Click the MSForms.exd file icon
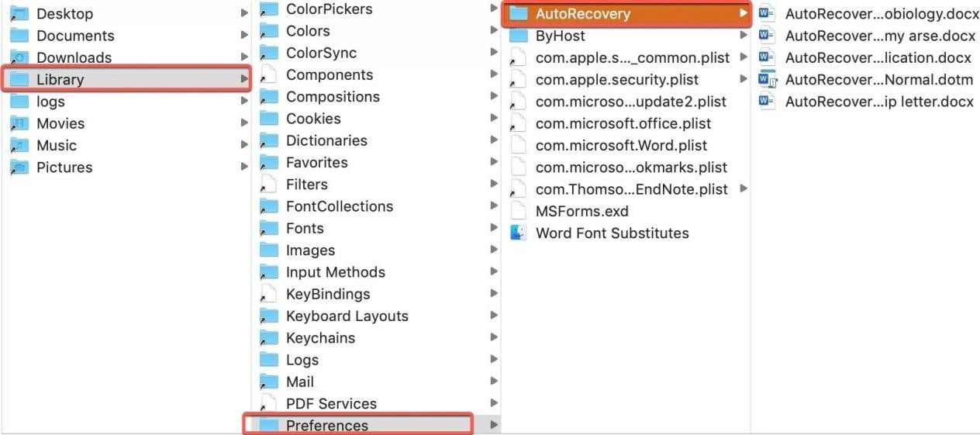 pos(519,211)
